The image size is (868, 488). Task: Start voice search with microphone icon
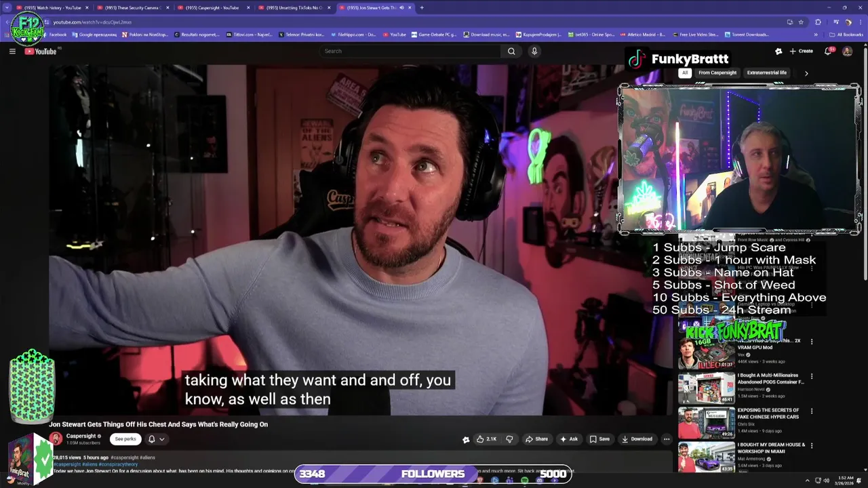click(534, 51)
